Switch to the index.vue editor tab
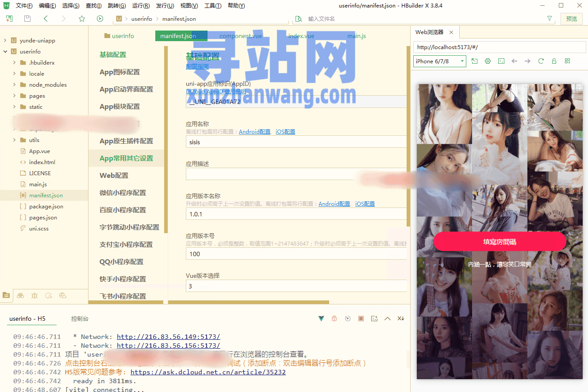Image resolution: width=588 pixels, height=392 pixels. pos(301,36)
